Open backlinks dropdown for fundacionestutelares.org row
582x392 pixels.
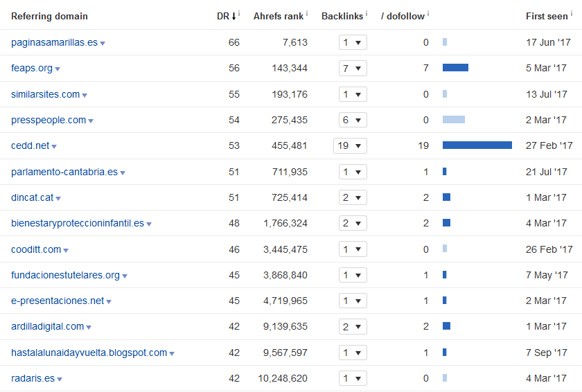pos(353,275)
